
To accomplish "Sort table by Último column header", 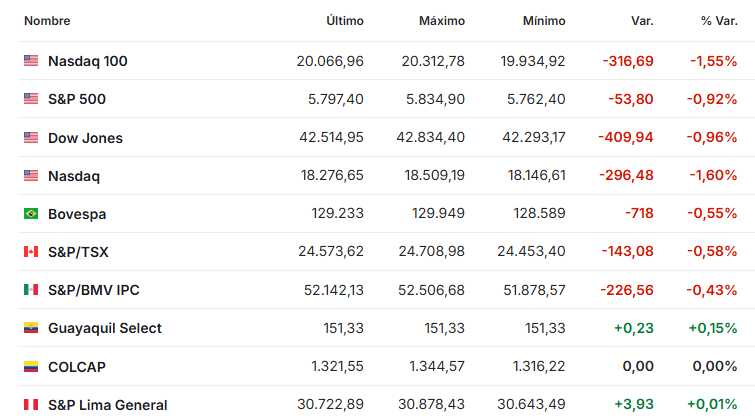I will click(x=345, y=21).
